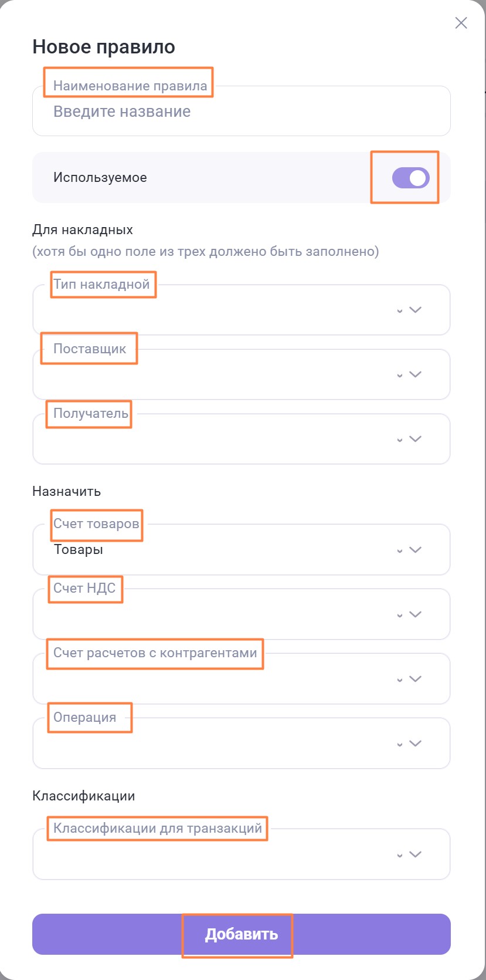Click inside the Получатель combo box
486x980 pixels.
pos(211,440)
